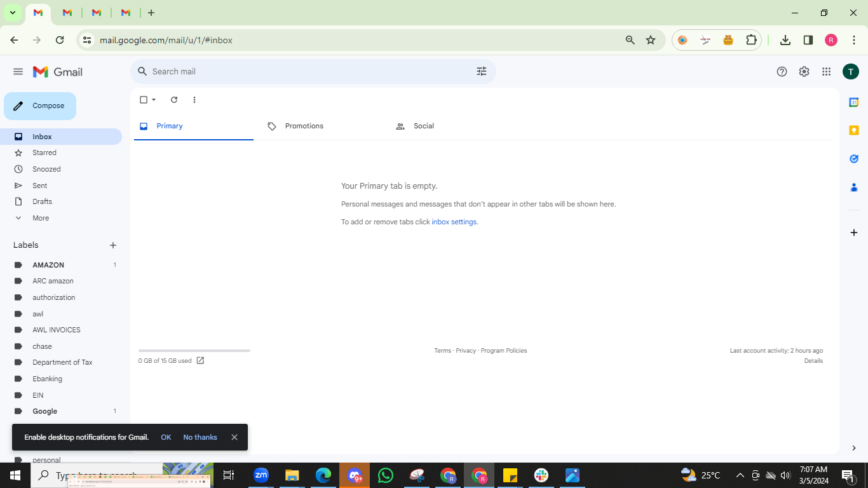Open Google Keep side panel

[x=854, y=130]
